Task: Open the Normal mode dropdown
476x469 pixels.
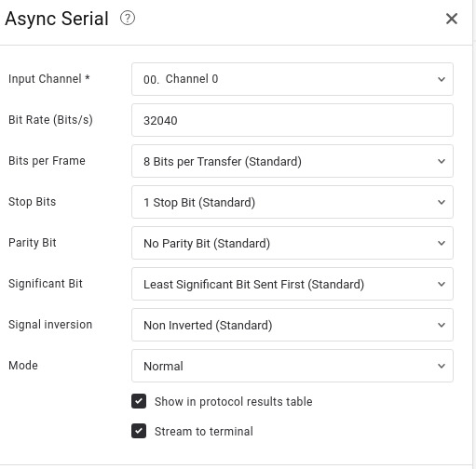Action: point(292,366)
